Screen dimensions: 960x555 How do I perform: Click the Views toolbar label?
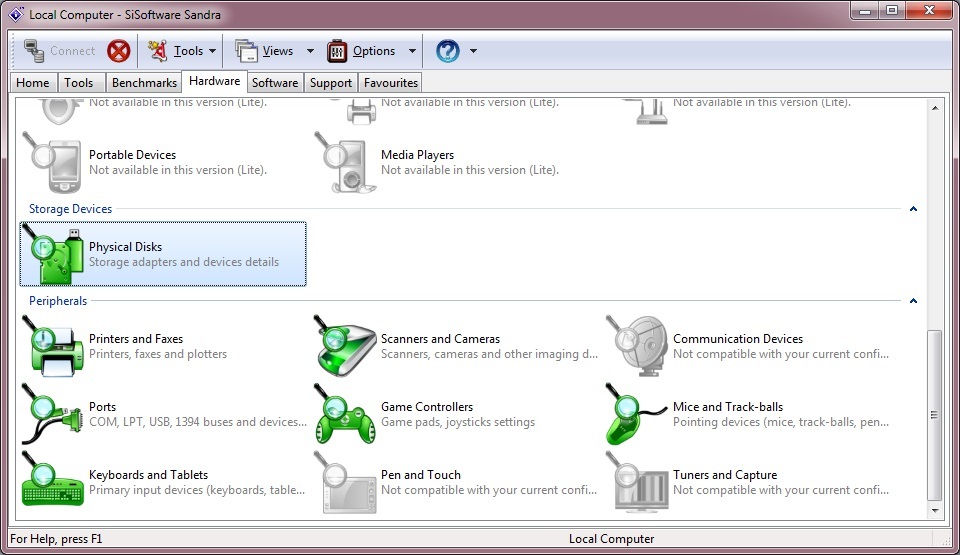(x=278, y=51)
